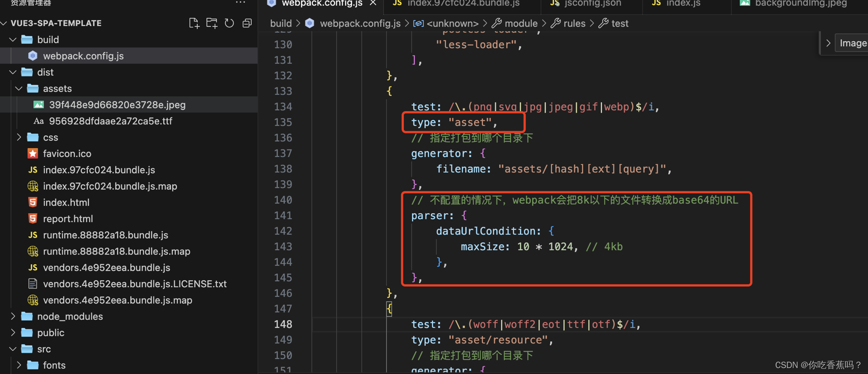This screenshot has width=868, height=374.
Task: Expand the fonts folder
Action: 19,365
